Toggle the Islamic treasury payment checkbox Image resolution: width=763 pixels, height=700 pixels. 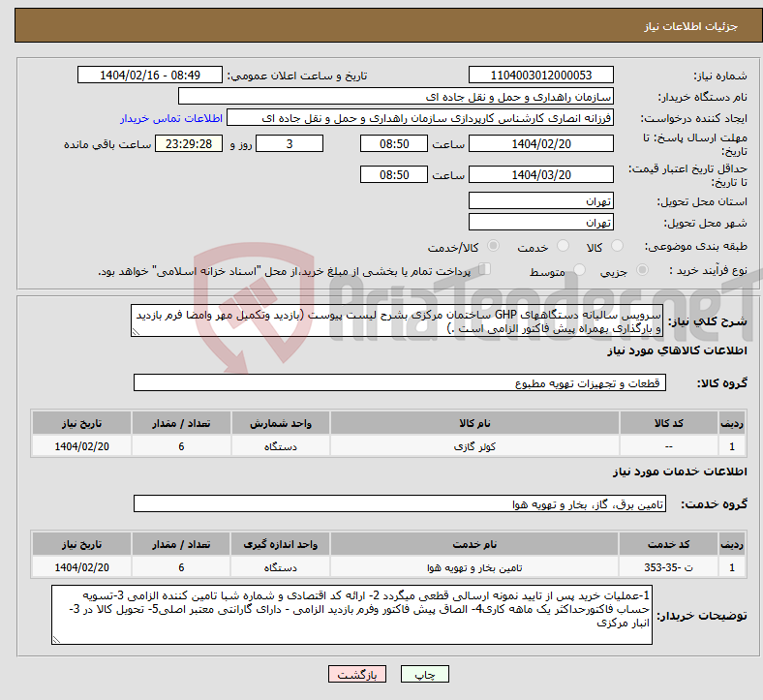(485, 269)
